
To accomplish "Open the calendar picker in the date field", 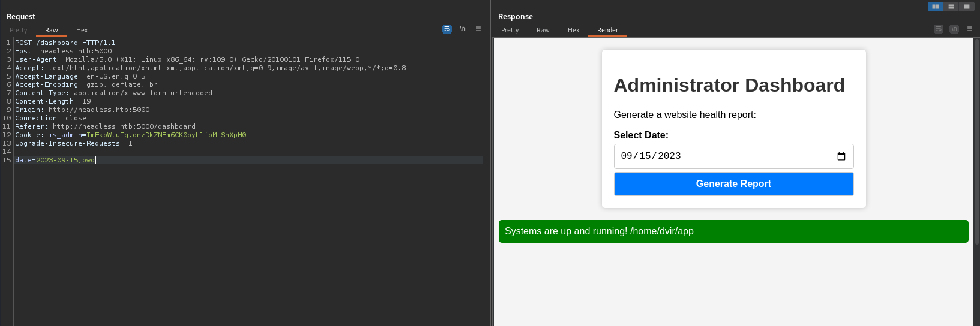I will (x=841, y=156).
